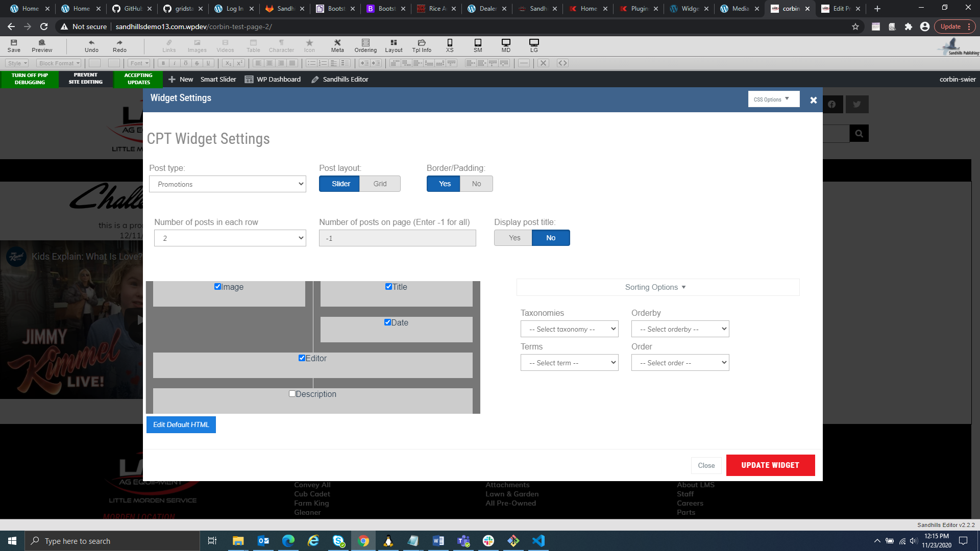Open WP Dashboard from admin bar
The image size is (980, 551).
pyautogui.click(x=273, y=80)
